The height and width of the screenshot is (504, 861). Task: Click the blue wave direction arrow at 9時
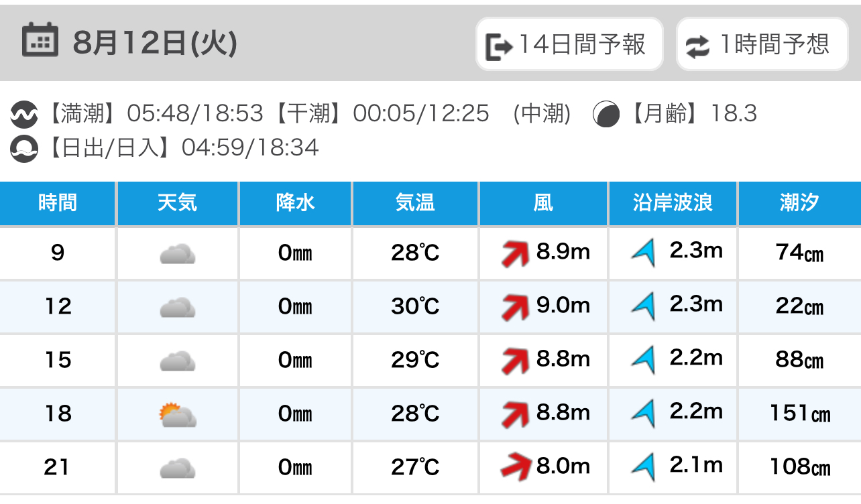point(643,253)
